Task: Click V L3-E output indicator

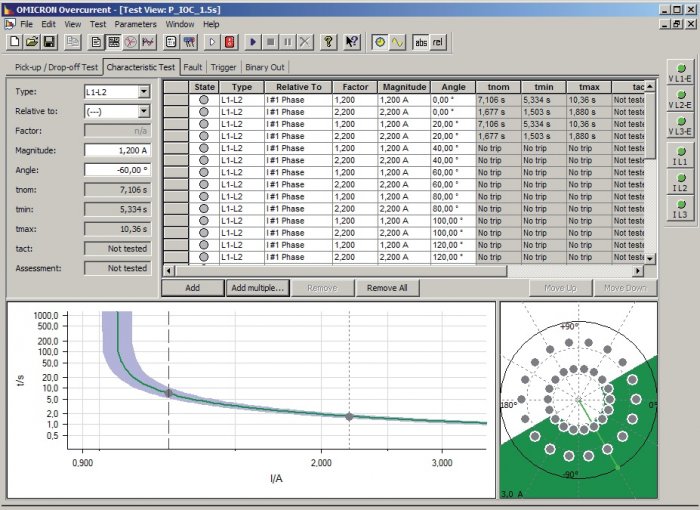Action: tap(680, 126)
